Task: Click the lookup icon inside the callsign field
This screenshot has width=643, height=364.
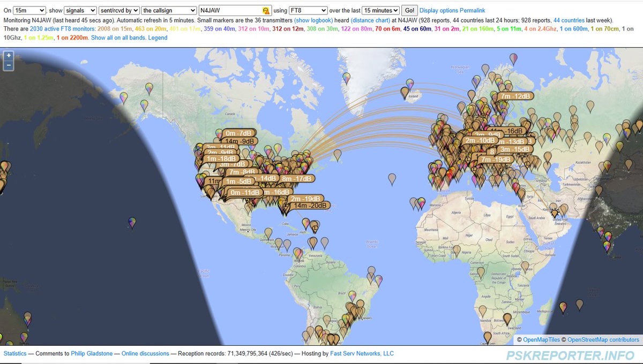Action: point(266,10)
